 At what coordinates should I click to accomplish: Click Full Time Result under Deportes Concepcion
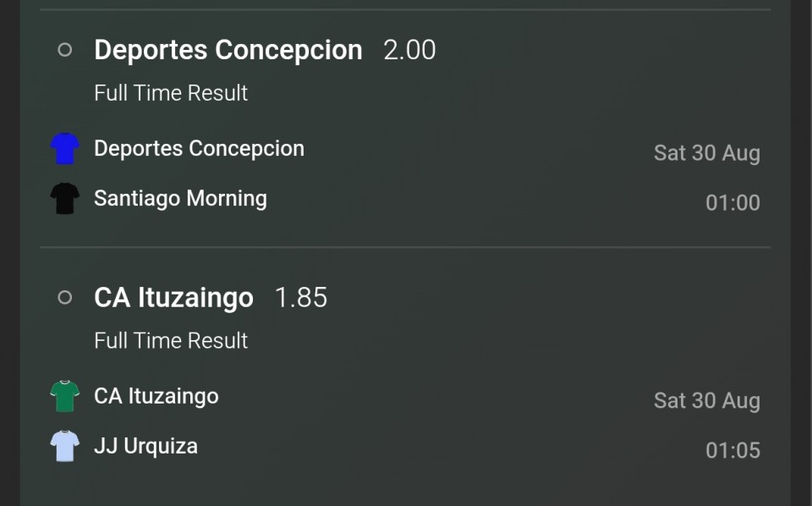pyautogui.click(x=171, y=93)
